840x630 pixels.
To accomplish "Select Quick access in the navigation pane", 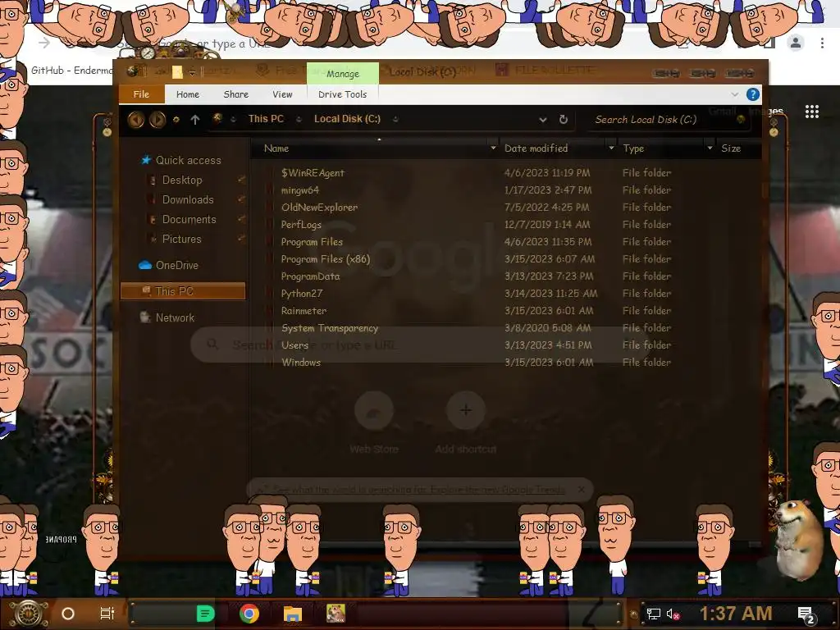I will tap(188, 160).
